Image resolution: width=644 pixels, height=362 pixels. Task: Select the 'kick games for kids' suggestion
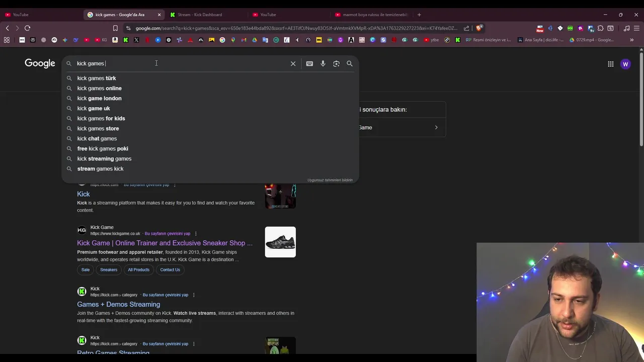click(210, 118)
